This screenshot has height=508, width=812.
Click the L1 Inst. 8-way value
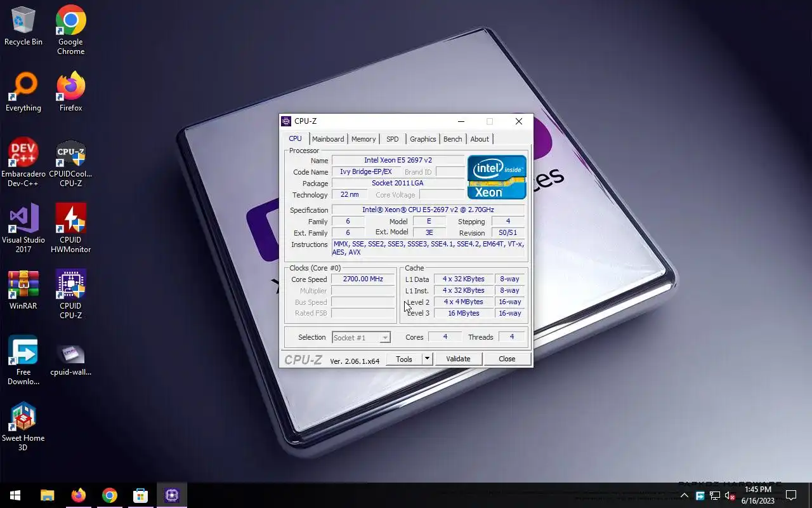pyautogui.click(x=510, y=291)
